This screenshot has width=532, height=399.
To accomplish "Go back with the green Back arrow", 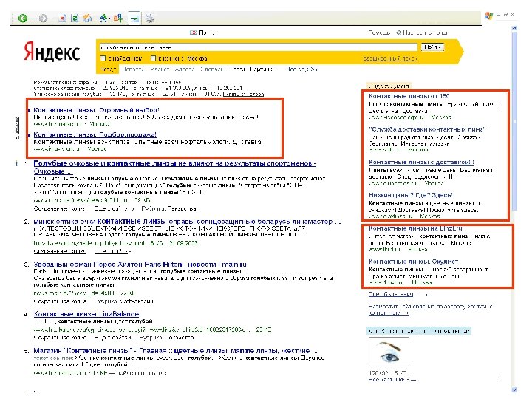I will 23,18.
